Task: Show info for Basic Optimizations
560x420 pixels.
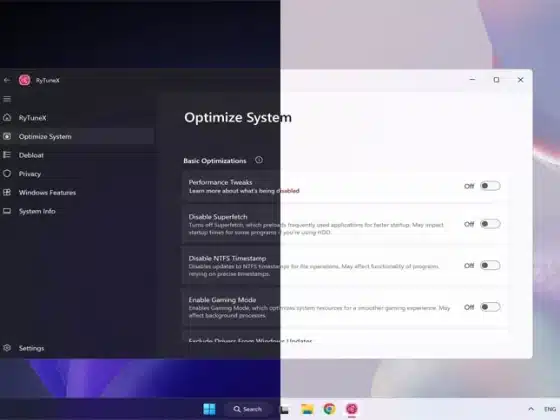Action: click(259, 160)
